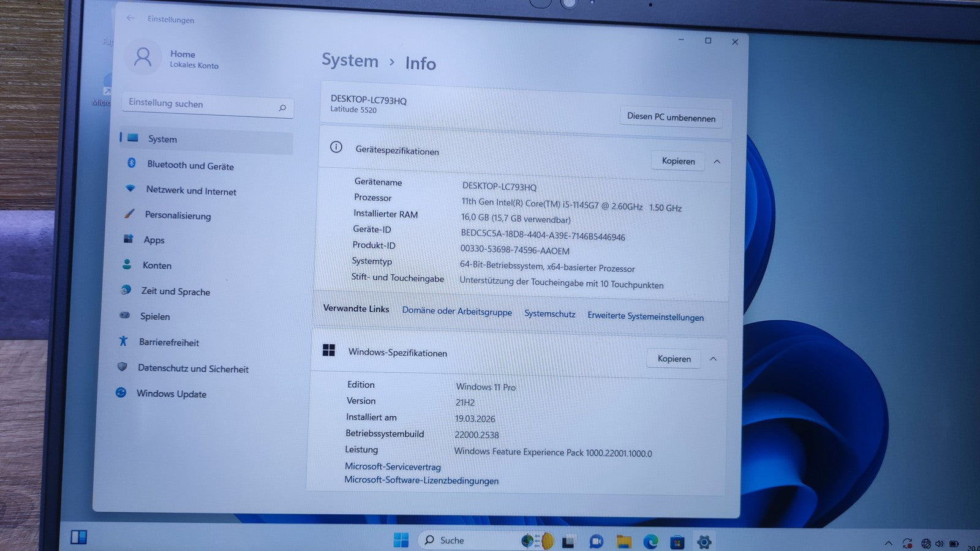This screenshot has width=980, height=551.
Task: Click the info icon beside Gerätespezifikationen
Action: click(336, 147)
